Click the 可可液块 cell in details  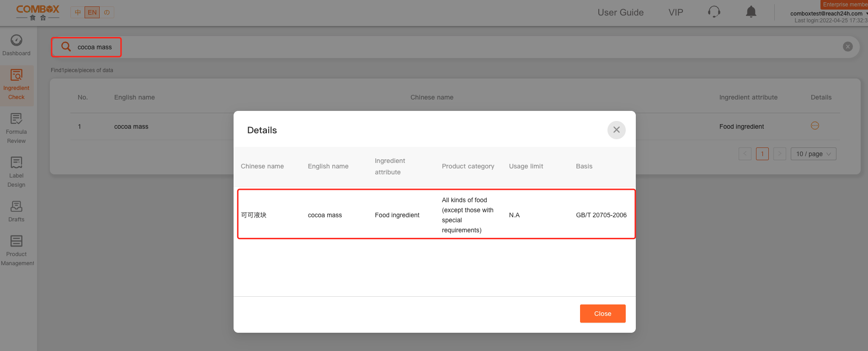pos(254,215)
